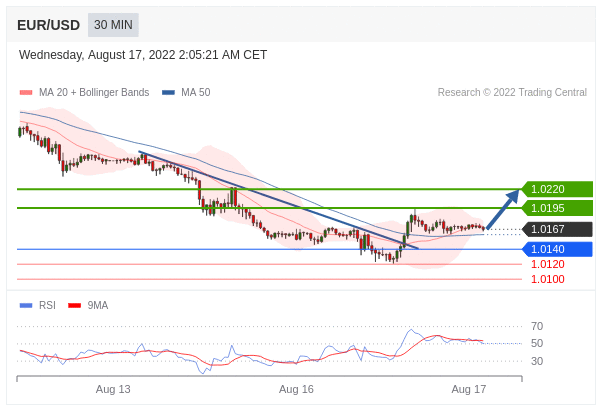The image size is (598, 411).
Task: Click the blue RSI legend swatch
Action: [x=26, y=305]
